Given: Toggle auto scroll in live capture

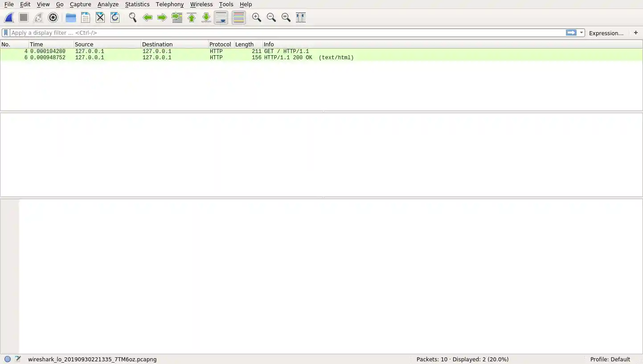Looking at the screenshot, I should coord(221,17).
